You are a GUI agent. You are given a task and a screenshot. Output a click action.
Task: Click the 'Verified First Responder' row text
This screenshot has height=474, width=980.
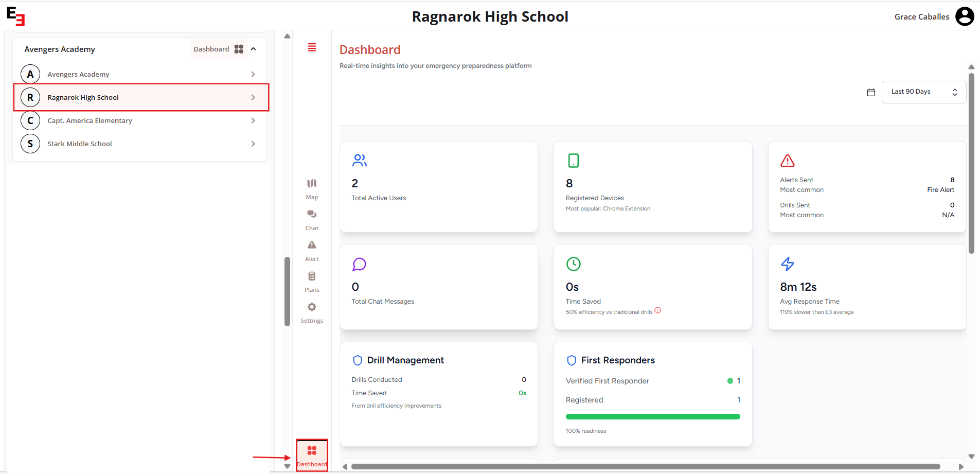click(x=607, y=381)
